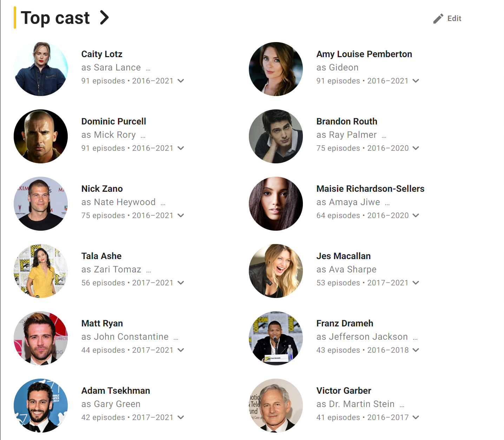The image size is (504, 440).
Task: Expand Victor Garber 41 episodes chevron
Action: [416, 417]
